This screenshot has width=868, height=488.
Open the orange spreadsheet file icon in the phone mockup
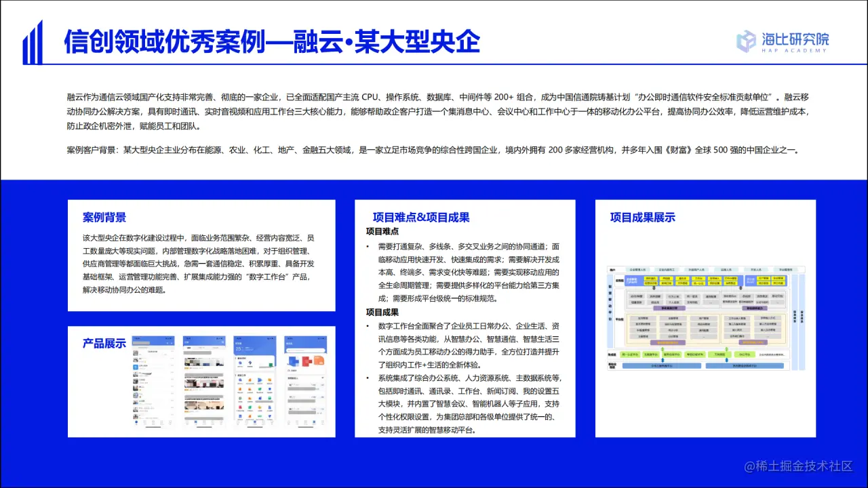(319, 361)
